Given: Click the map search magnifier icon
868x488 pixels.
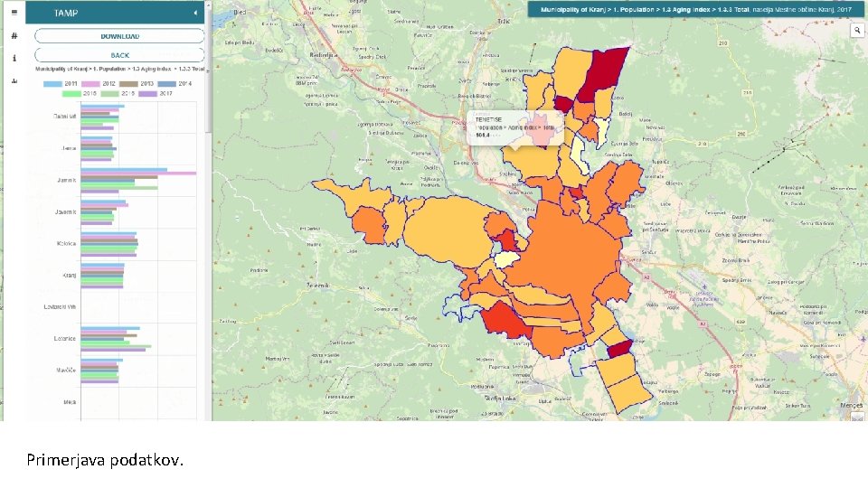Looking at the screenshot, I should 857,31.
